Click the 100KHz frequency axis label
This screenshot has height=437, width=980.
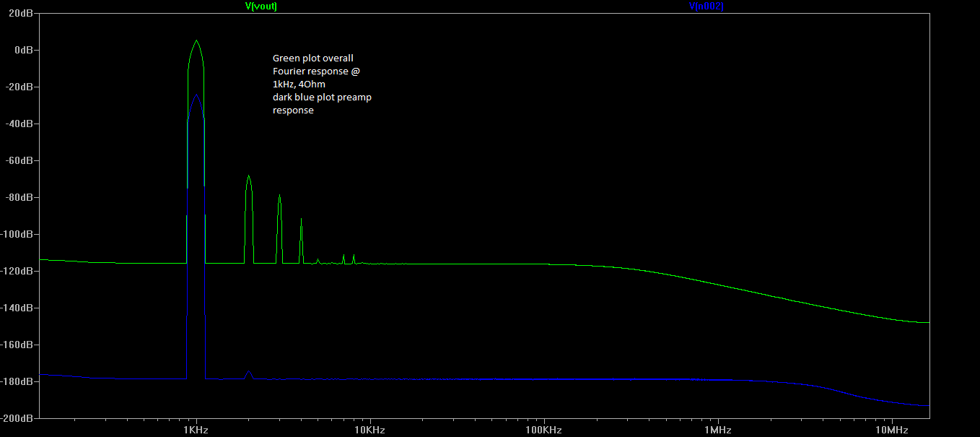click(x=543, y=430)
